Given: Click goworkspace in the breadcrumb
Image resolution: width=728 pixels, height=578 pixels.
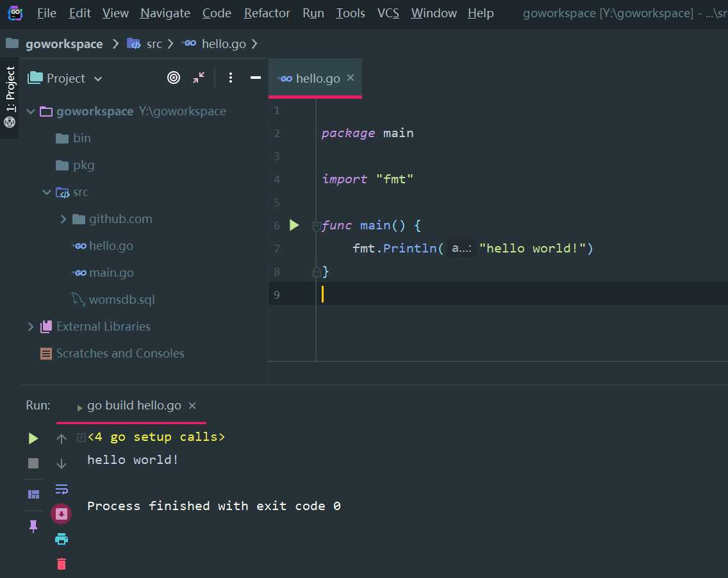Looking at the screenshot, I should point(64,44).
